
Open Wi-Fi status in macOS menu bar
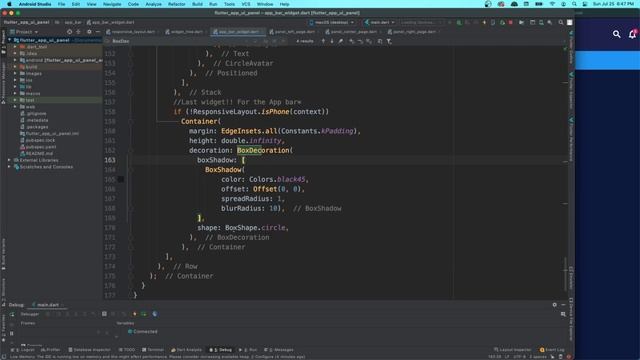[552, 4]
